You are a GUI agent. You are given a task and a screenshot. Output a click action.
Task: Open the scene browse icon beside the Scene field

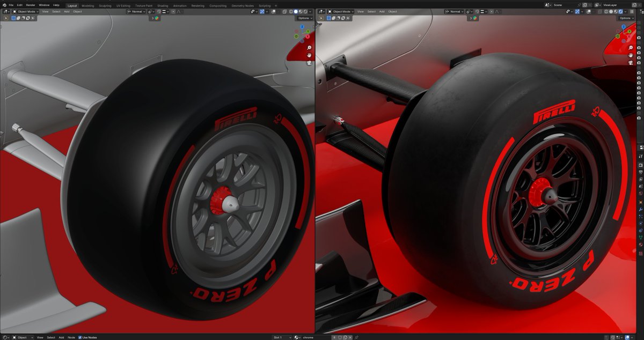[547, 5]
